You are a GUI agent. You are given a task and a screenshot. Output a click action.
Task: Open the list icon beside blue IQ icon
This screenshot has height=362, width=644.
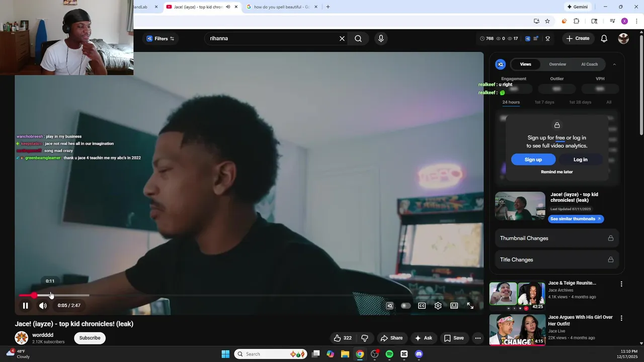(536, 39)
